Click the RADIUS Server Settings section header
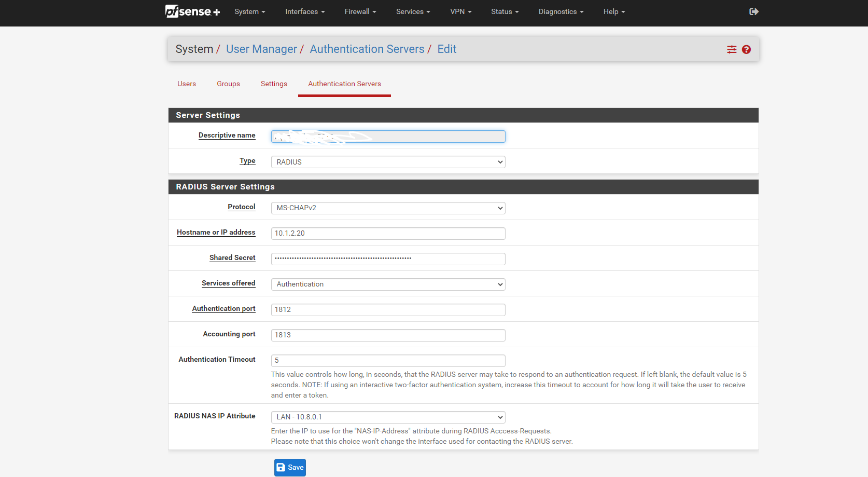The height and width of the screenshot is (477, 868). click(x=463, y=187)
